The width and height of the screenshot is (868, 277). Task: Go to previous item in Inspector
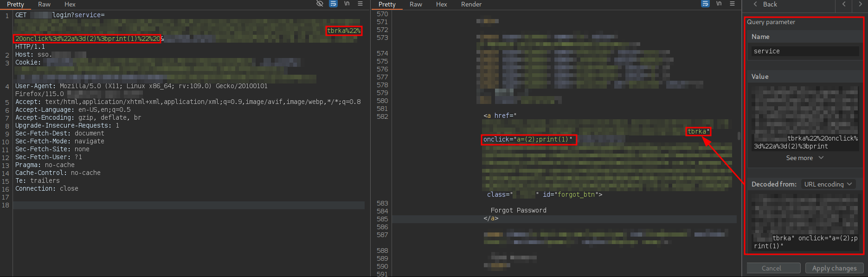pyautogui.click(x=844, y=4)
